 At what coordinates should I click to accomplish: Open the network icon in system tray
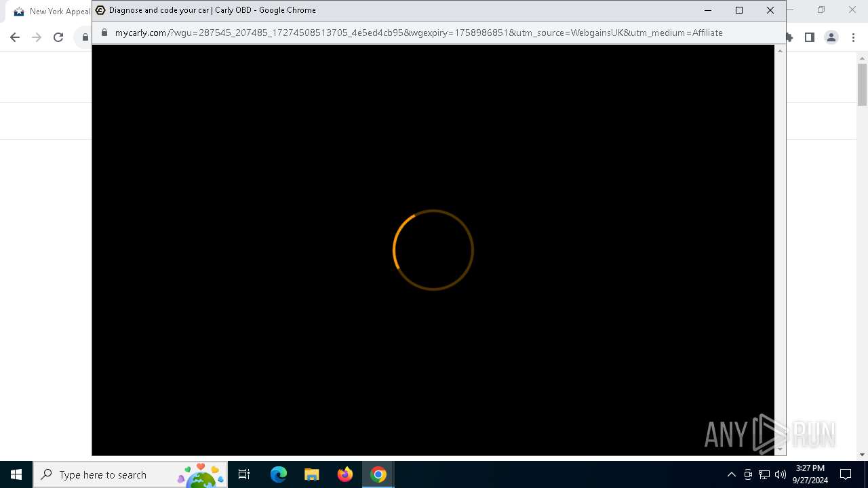[x=764, y=474]
